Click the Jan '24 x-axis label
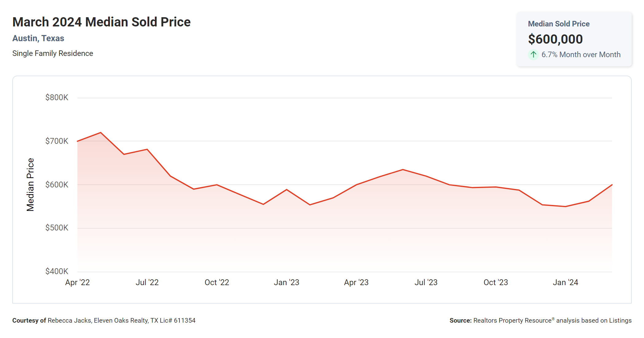 pos(565,283)
